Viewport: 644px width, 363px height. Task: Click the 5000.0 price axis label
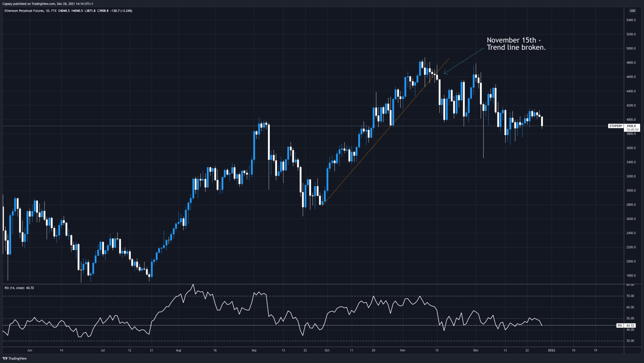[631, 49]
